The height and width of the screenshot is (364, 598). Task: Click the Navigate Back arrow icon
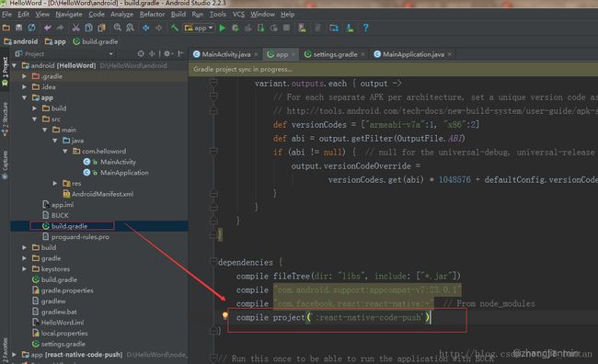pyautogui.click(x=145, y=28)
